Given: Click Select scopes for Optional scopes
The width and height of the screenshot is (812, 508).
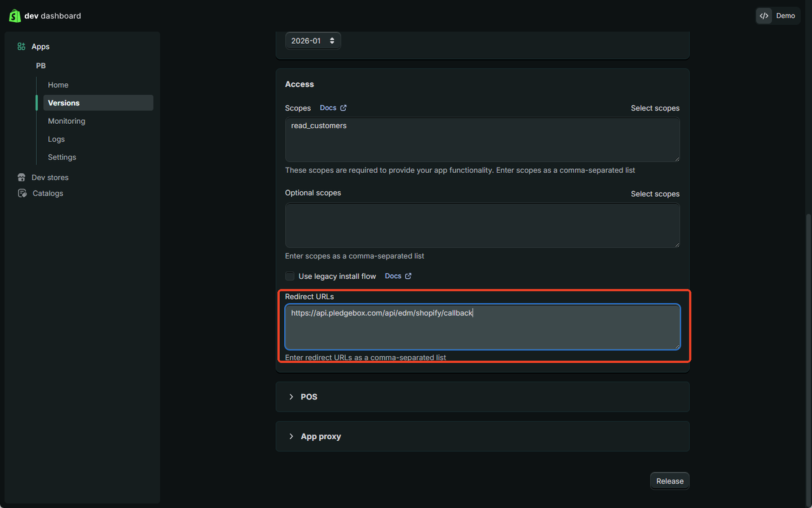Looking at the screenshot, I should pos(655,194).
